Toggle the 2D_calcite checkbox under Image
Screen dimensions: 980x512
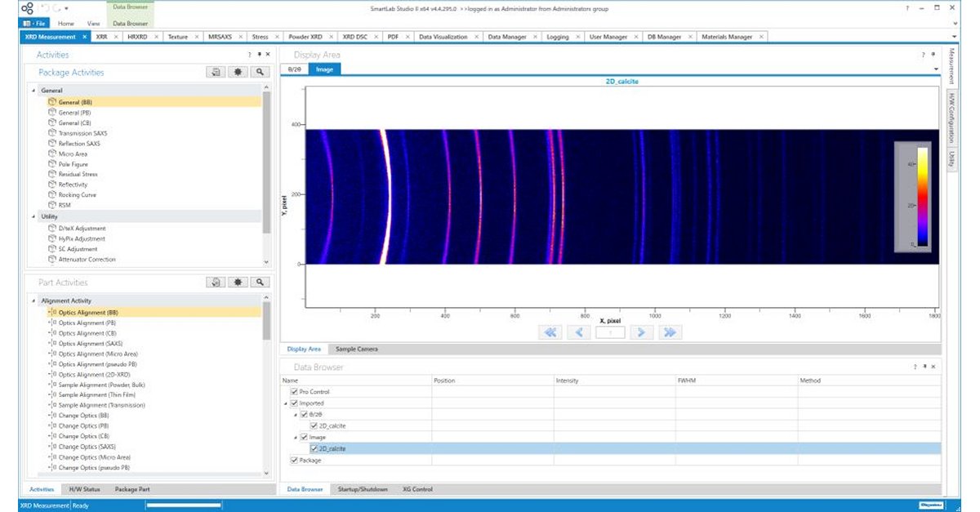click(x=313, y=447)
